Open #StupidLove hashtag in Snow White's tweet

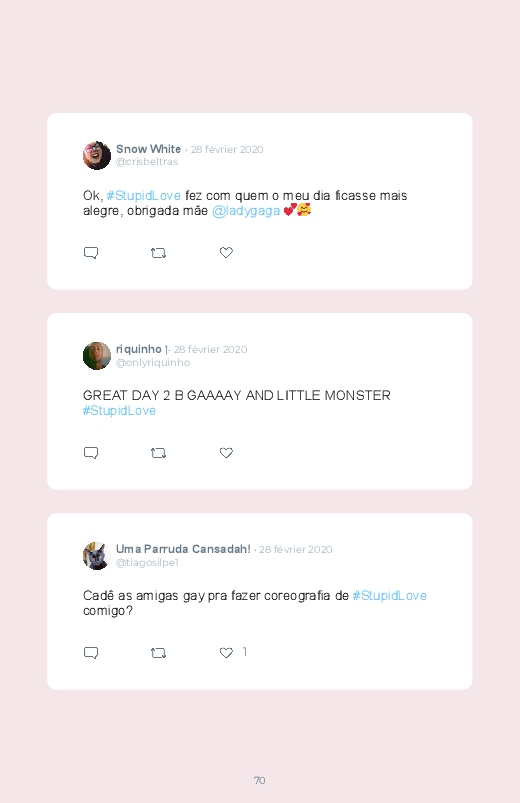(143, 196)
